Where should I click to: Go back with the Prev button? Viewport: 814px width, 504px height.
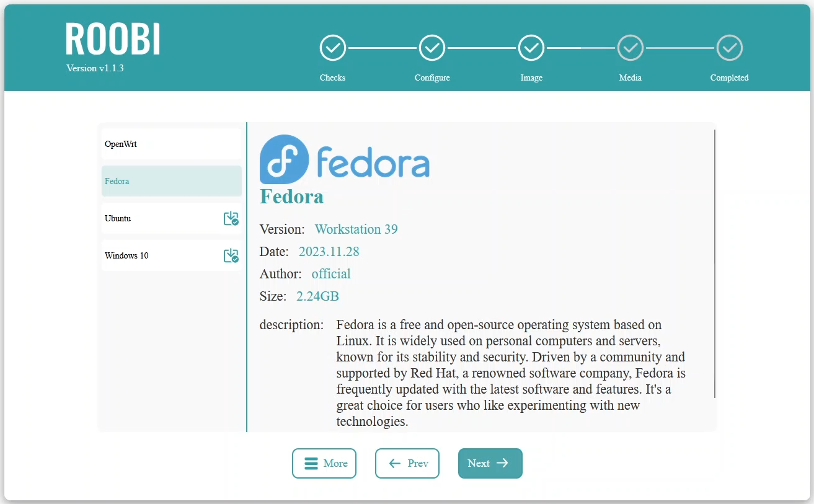407,463
